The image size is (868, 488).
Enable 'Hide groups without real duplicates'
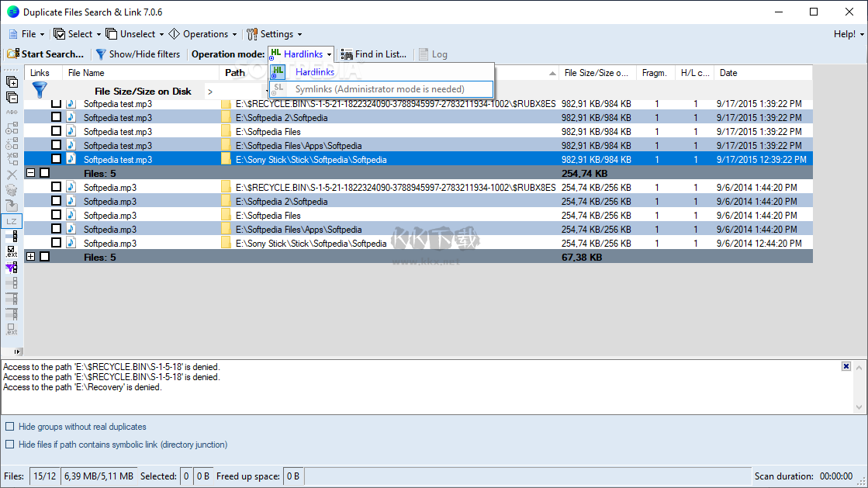9,426
